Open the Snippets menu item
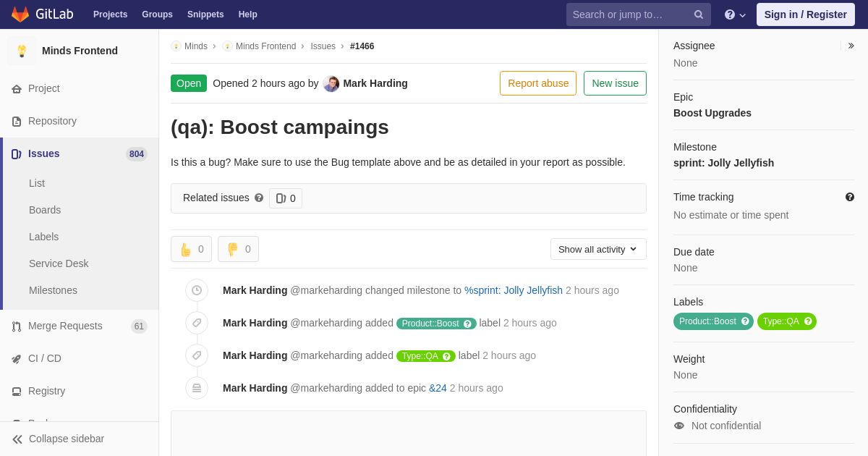This screenshot has height=456, width=868. pos(205,14)
